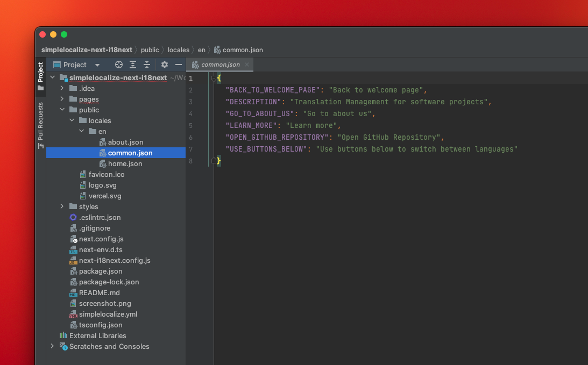The image size is (588, 365).
Task: Click the "Learn more" string value
Action: click(311, 126)
